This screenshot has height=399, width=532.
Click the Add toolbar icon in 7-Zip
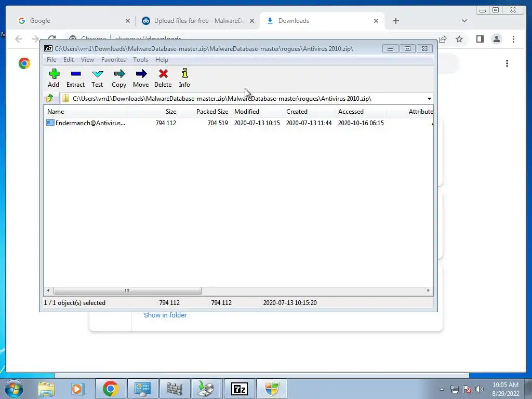[54, 78]
